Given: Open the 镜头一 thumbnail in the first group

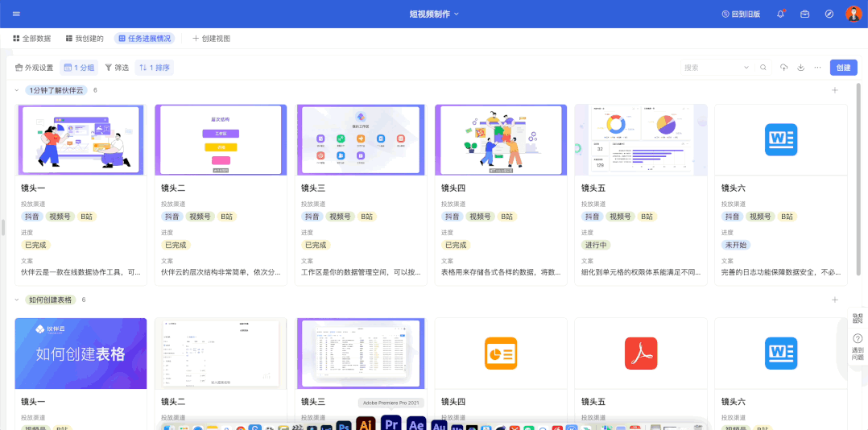Looking at the screenshot, I should click(x=81, y=139).
